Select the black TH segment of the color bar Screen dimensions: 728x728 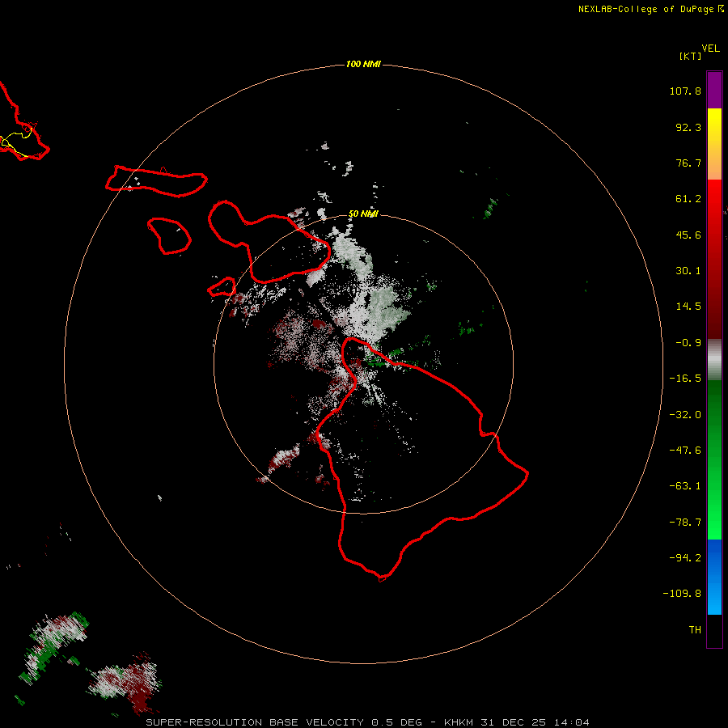(714, 630)
